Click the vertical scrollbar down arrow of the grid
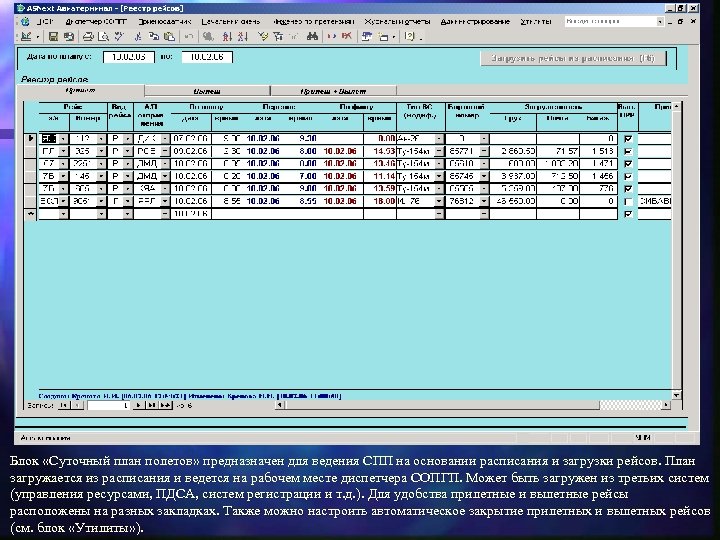The width and height of the screenshot is (720, 540). coord(676,395)
